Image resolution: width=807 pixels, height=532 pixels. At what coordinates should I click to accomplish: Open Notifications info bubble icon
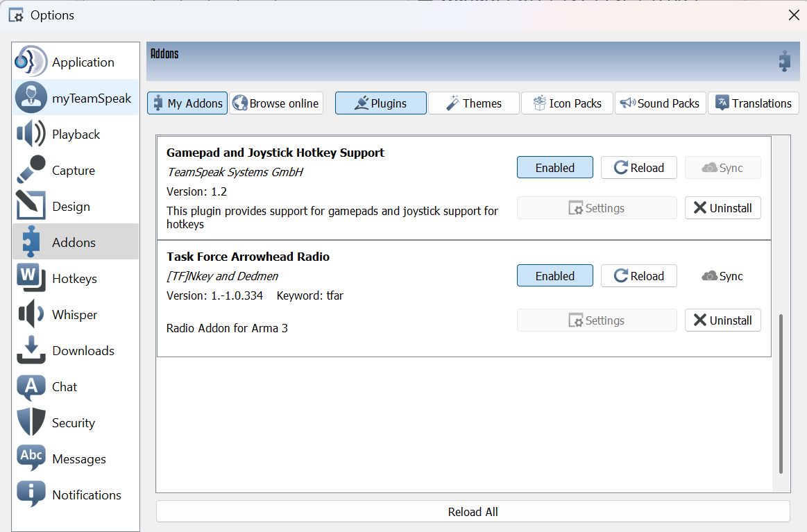tap(31, 494)
